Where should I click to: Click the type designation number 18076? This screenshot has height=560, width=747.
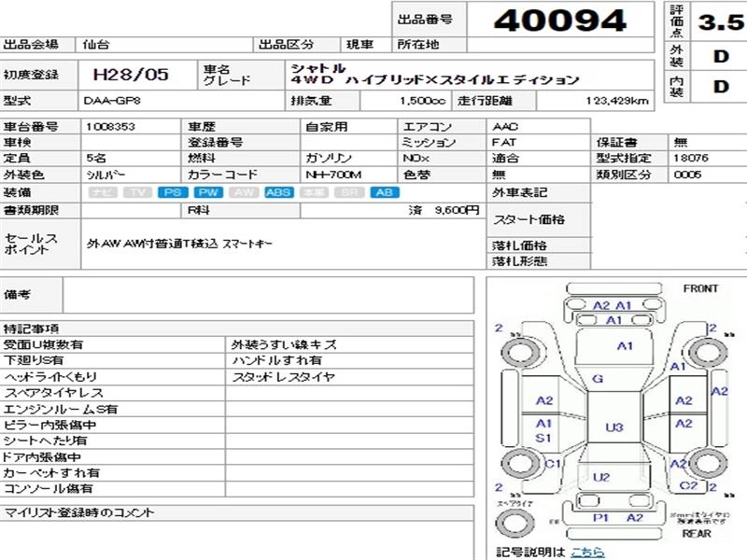[691, 158]
